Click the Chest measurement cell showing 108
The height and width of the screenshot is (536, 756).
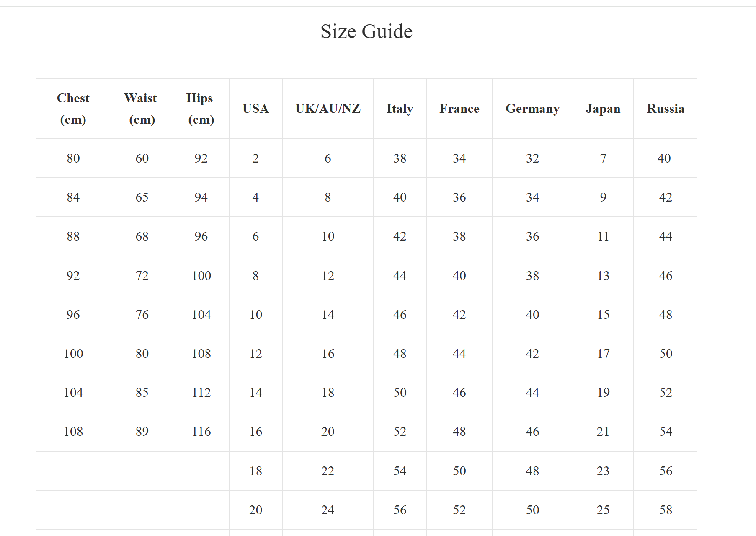pos(73,432)
